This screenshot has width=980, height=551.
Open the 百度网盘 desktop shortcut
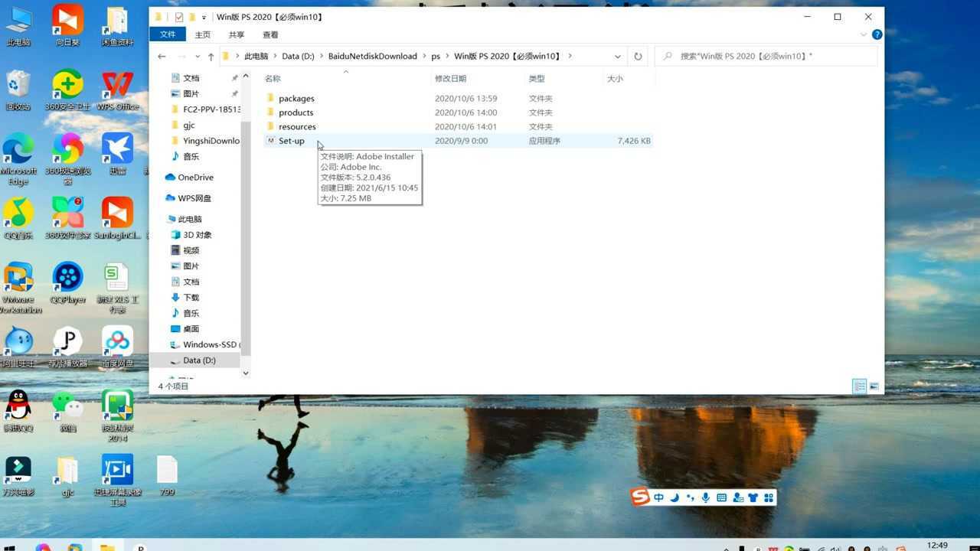(117, 347)
